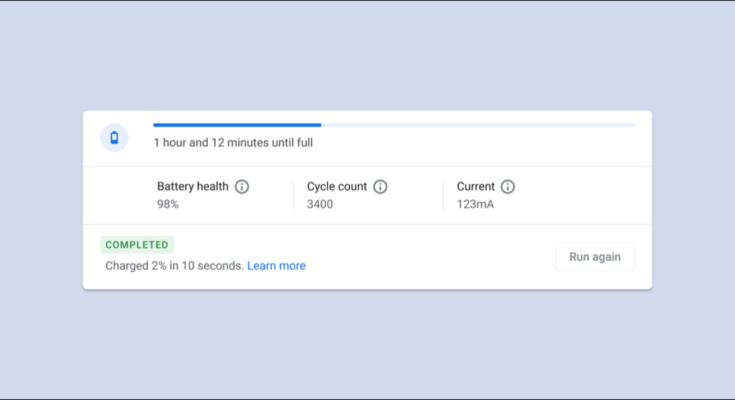The height and width of the screenshot is (400, 735).
Task: Click the light blue background outside the card
Action: (x=367, y=50)
